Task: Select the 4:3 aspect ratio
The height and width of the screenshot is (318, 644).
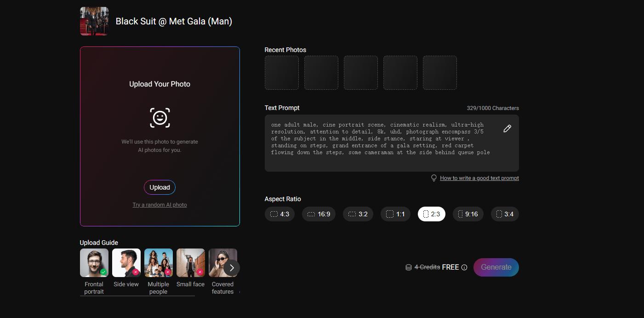Action: [x=279, y=214]
